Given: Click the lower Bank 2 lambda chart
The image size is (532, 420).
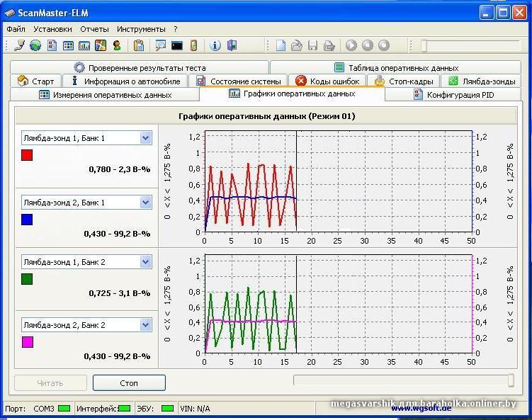Looking at the screenshot, I should [x=339, y=304].
